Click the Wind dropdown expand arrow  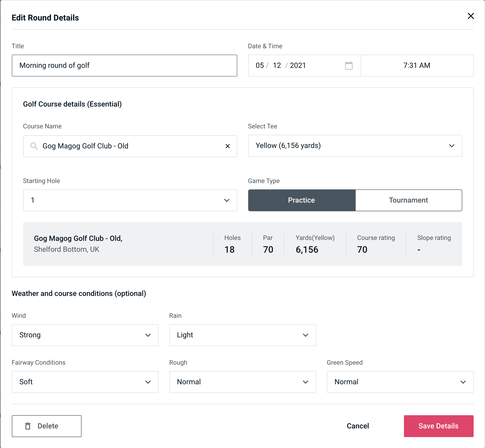[148, 335]
